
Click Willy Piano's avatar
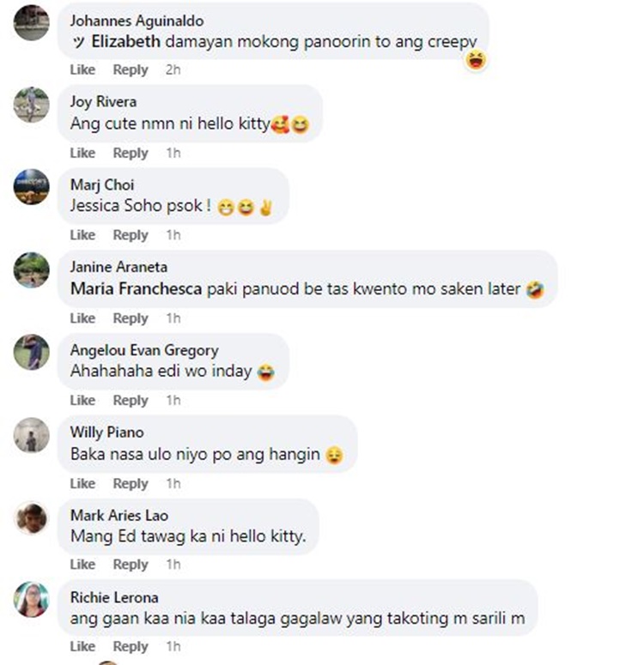click(x=32, y=435)
